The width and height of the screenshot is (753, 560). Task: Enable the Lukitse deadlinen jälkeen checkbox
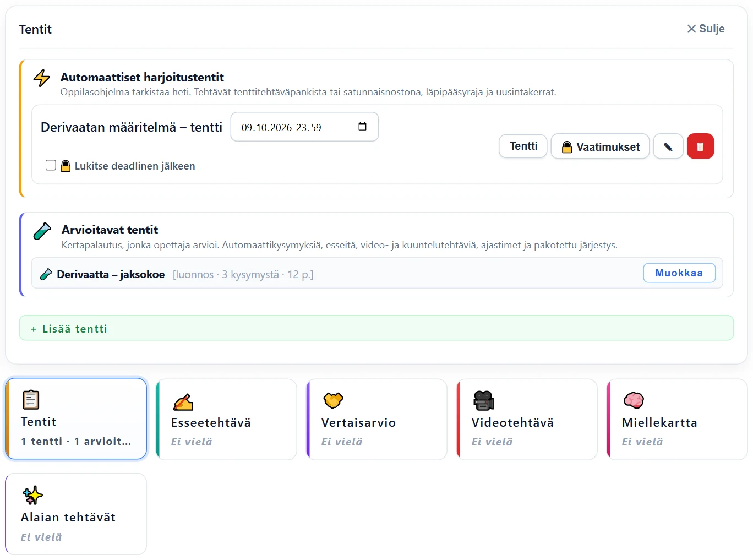pos(51,165)
